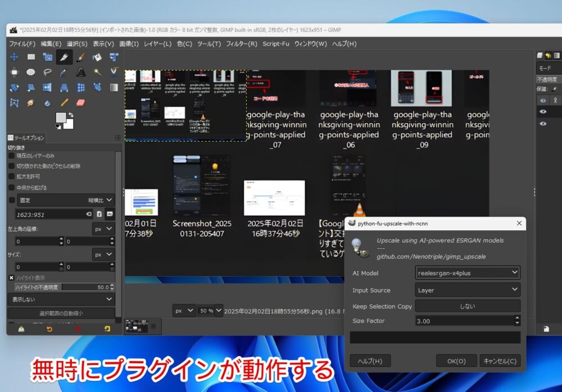Select the Perspective tool
Image resolution: width=562 pixels, height=392 pixels.
64,88
